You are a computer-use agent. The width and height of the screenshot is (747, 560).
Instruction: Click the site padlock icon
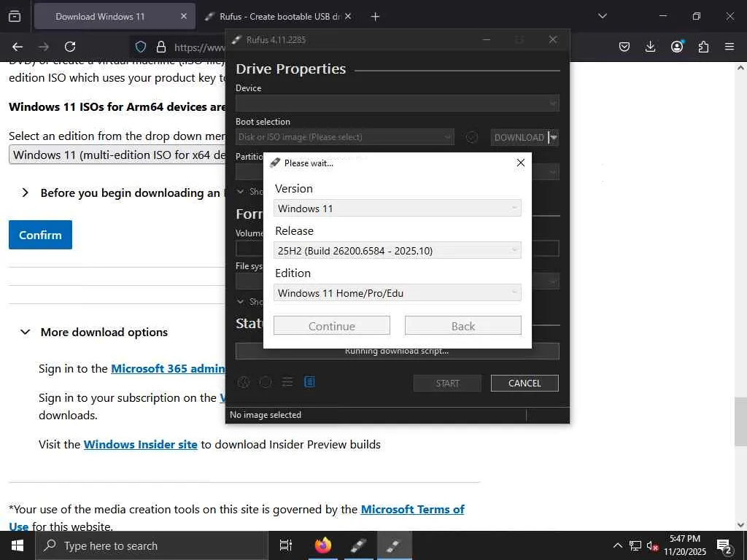coord(161,47)
